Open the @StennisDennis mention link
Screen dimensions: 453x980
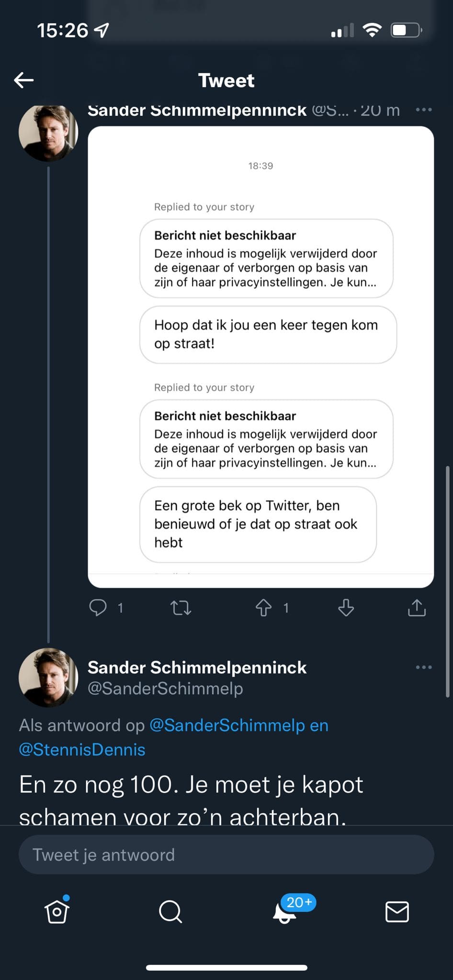point(82,749)
